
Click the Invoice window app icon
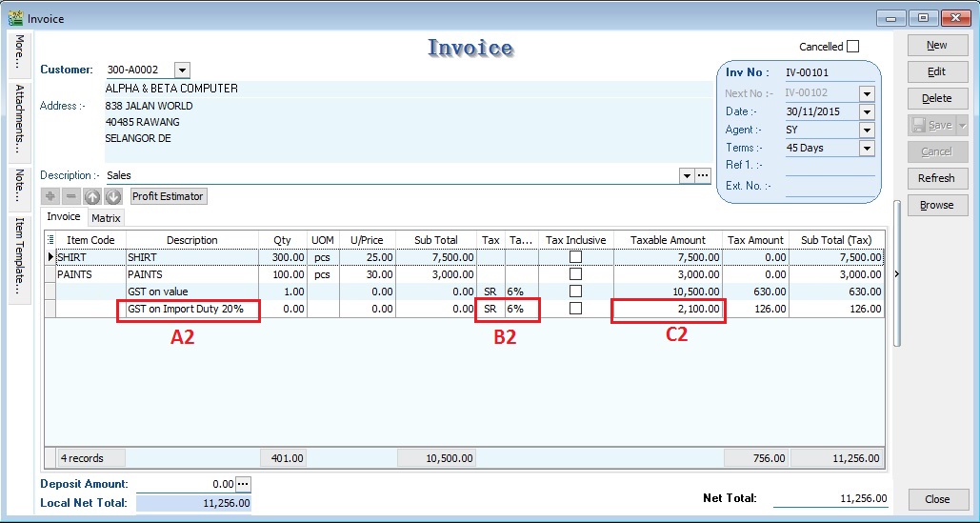point(15,18)
